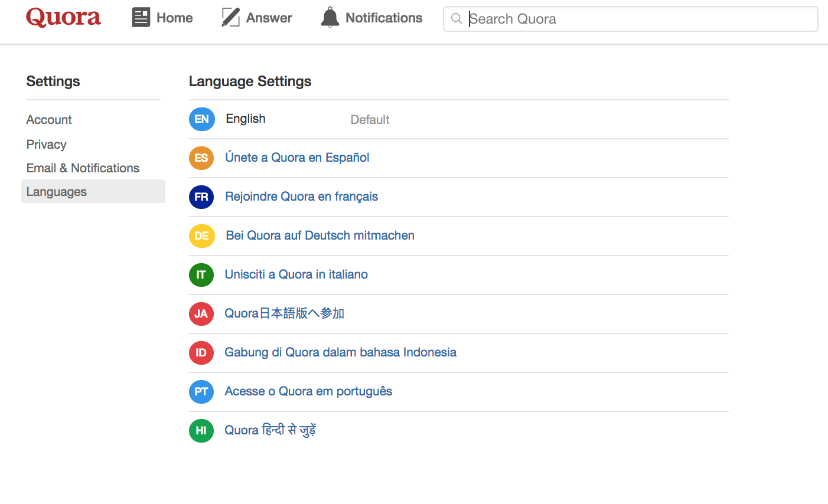Click the Default label beside English

click(370, 120)
